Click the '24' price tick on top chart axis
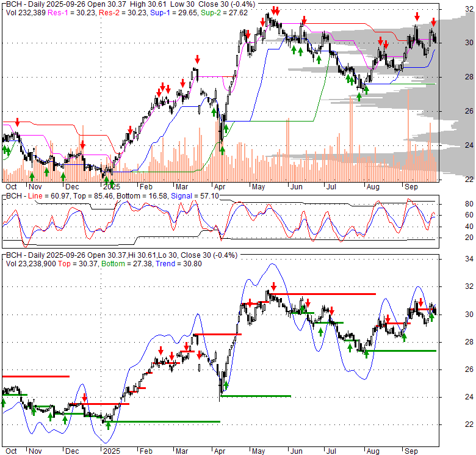The image size is (476, 455). 469,145
